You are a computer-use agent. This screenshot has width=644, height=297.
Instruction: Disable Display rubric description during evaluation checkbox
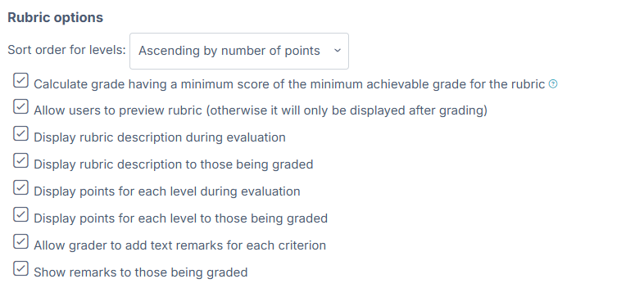pyautogui.click(x=20, y=133)
